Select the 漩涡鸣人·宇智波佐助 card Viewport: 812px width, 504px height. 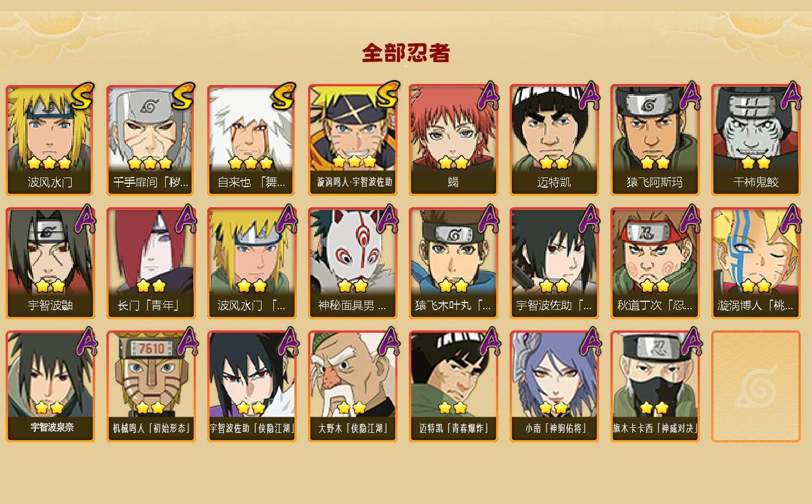click(353, 140)
